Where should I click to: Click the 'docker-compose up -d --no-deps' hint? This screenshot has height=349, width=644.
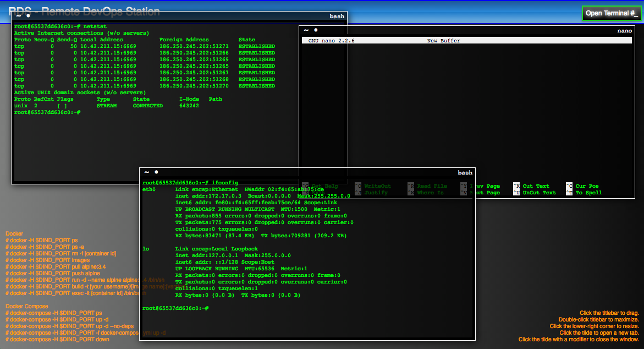69,326
